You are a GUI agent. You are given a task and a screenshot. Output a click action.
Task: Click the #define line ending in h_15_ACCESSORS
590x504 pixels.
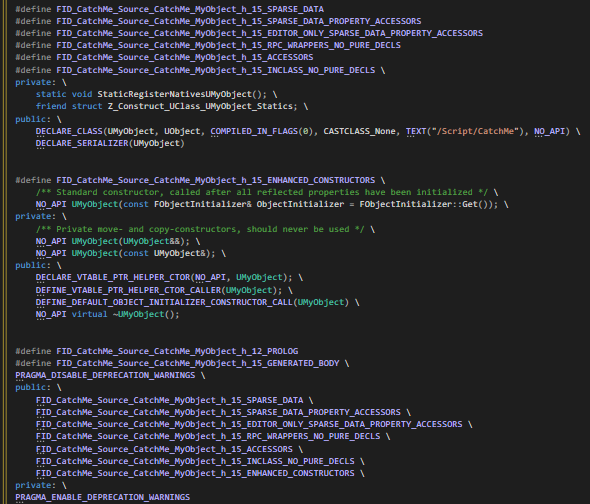pos(164,57)
